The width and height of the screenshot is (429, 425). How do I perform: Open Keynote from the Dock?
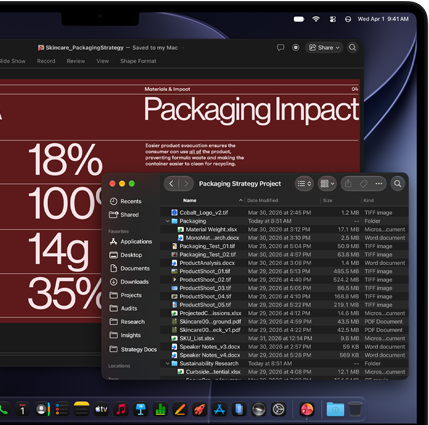click(140, 409)
